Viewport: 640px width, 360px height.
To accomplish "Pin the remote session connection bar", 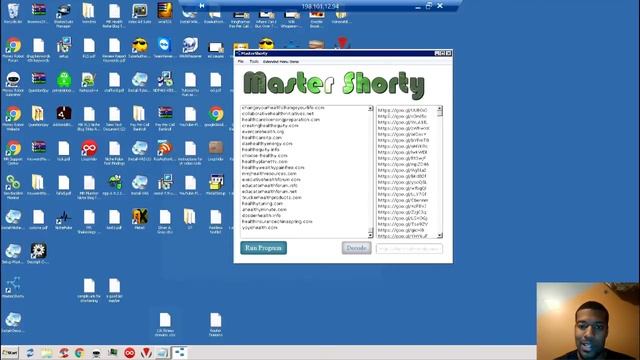I will pyautogui.click(x=202, y=6).
